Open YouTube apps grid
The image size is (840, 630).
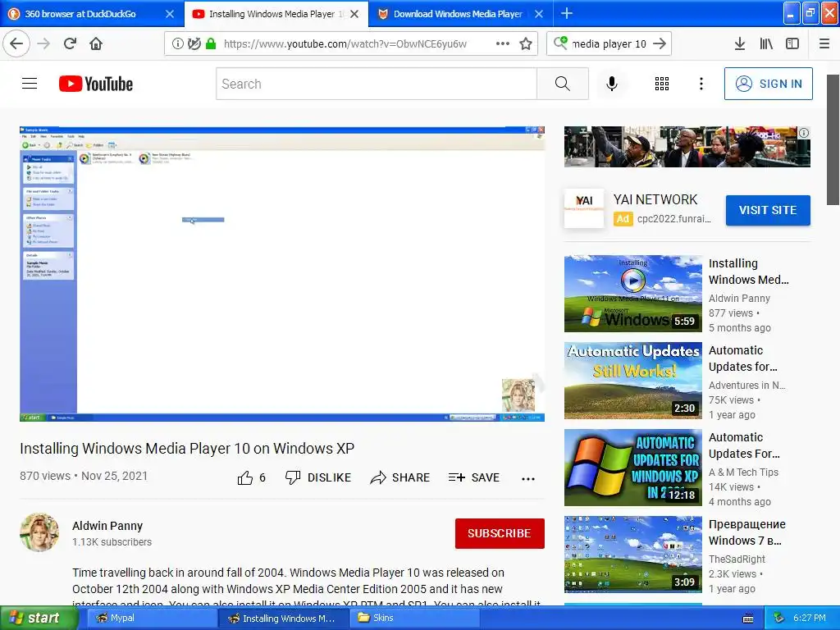pyautogui.click(x=662, y=84)
